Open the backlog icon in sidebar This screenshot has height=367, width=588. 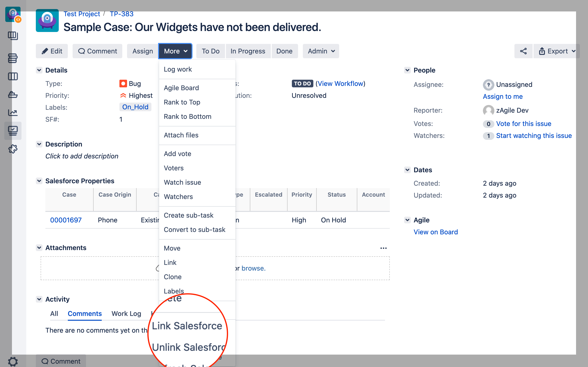tap(13, 58)
